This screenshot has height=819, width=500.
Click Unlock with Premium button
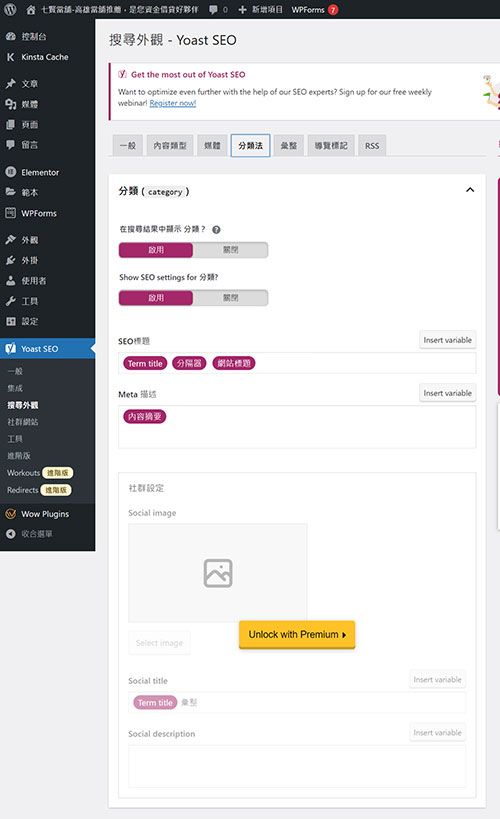(x=297, y=635)
